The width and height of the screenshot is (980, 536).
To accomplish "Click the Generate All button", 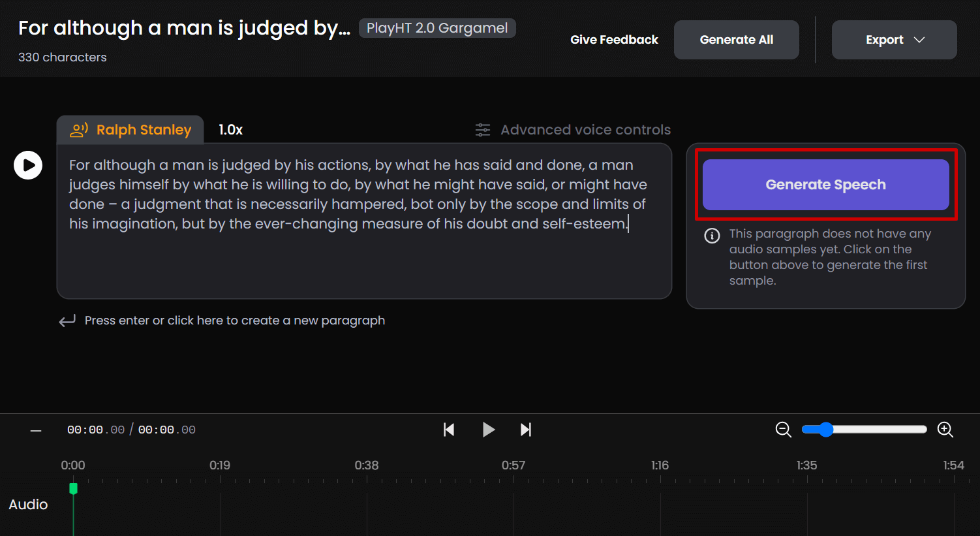I will pos(736,40).
